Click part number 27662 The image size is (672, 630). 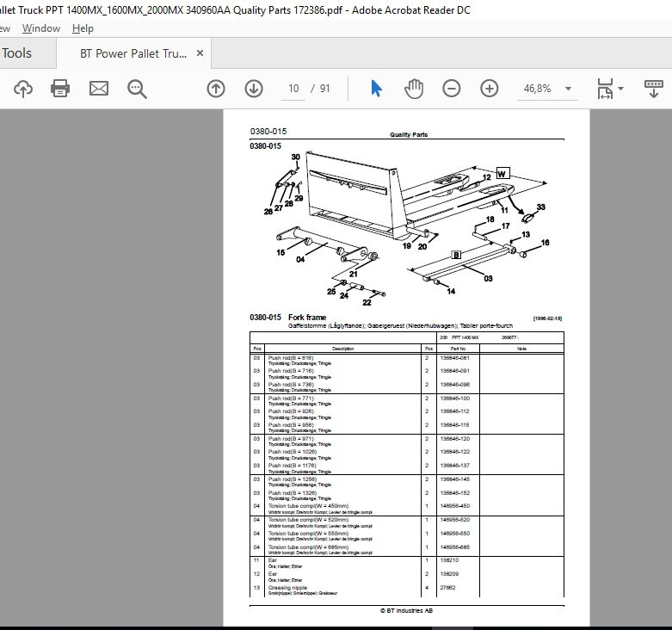447,588
